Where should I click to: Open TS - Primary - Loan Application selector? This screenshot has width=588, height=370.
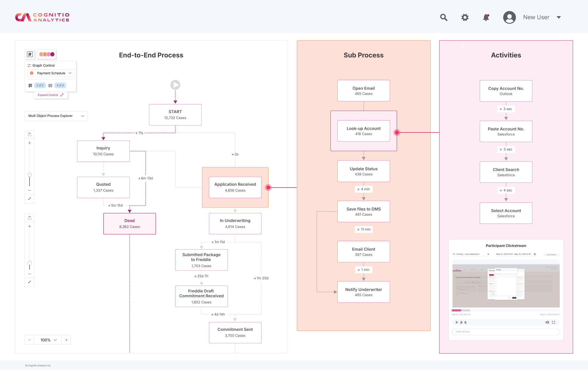pyautogui.click(x=471, y=254)
